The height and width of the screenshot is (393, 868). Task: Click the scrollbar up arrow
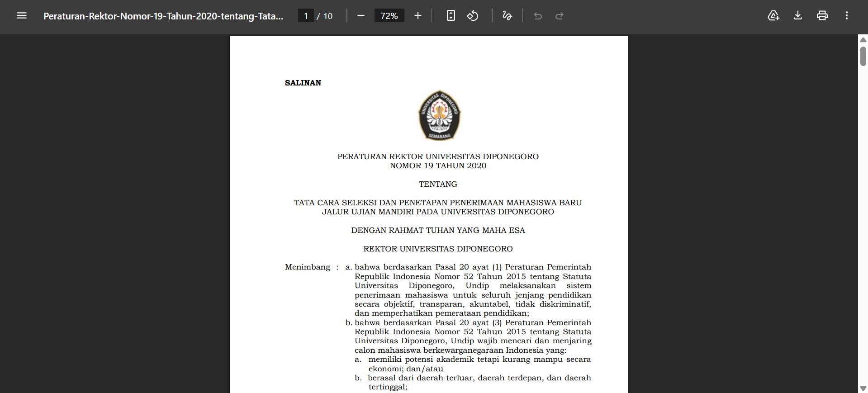pos(863,40)
